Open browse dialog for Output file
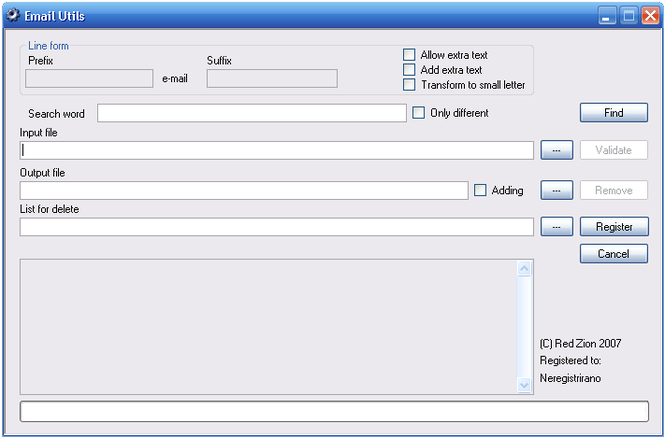This screenshot has width=665, height=438. click(x=556, y=190)
